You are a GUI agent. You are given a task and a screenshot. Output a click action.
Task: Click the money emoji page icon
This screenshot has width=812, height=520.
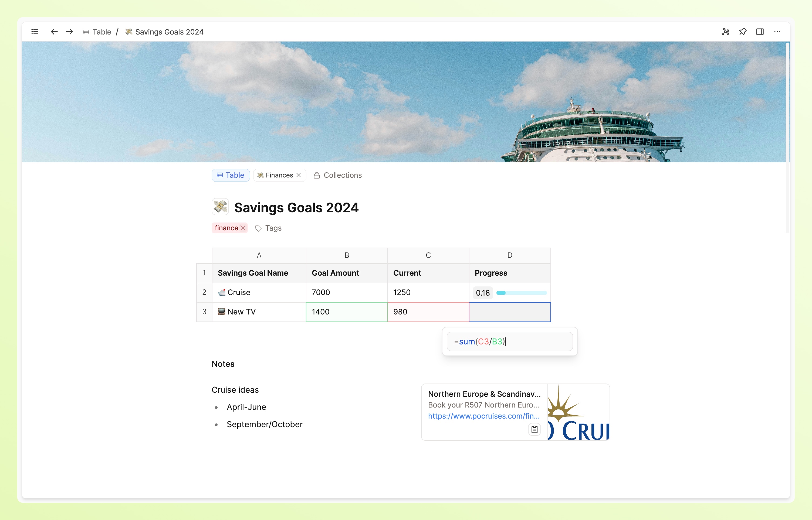click(220, 207)
